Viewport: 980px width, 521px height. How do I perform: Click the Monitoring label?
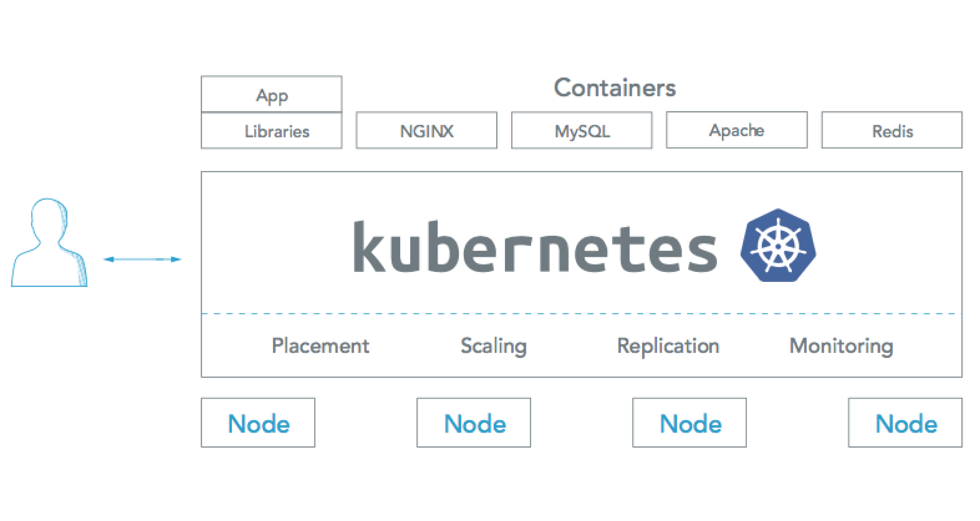841,346
